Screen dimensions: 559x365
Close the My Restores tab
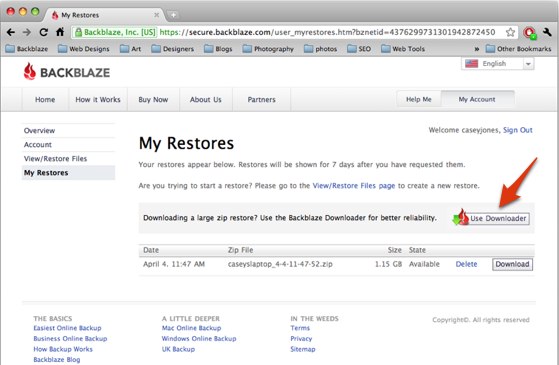coord(157,15)
